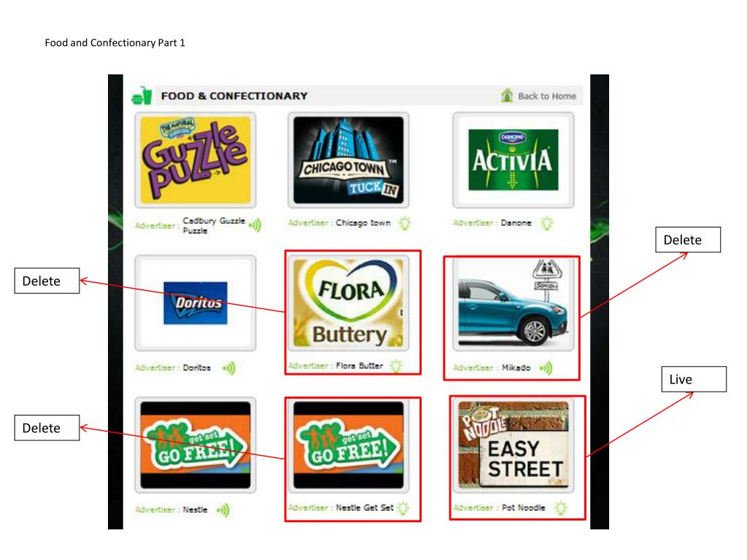747x560 pixels.
Task: Click the sound icon next to Mikado
Action: 546,368
